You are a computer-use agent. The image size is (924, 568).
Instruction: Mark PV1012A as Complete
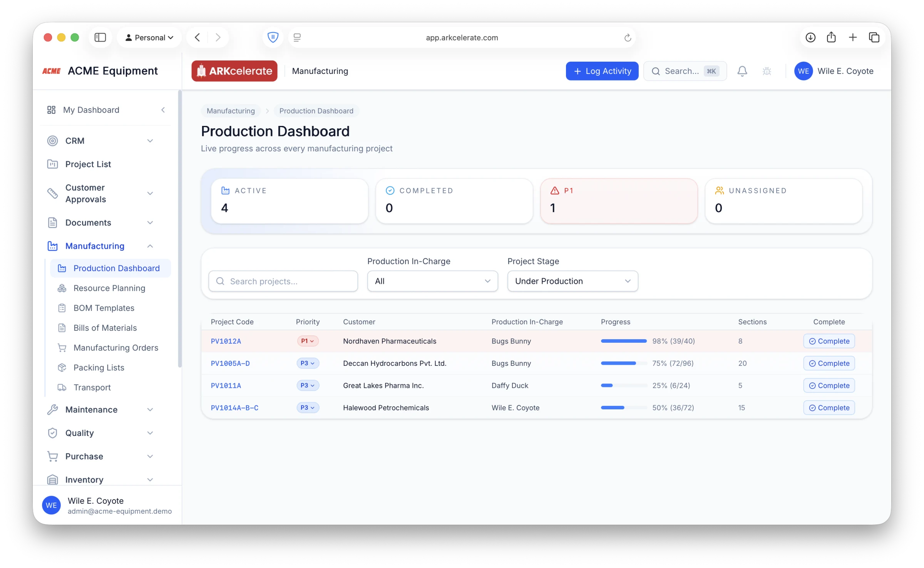(829, 341)
